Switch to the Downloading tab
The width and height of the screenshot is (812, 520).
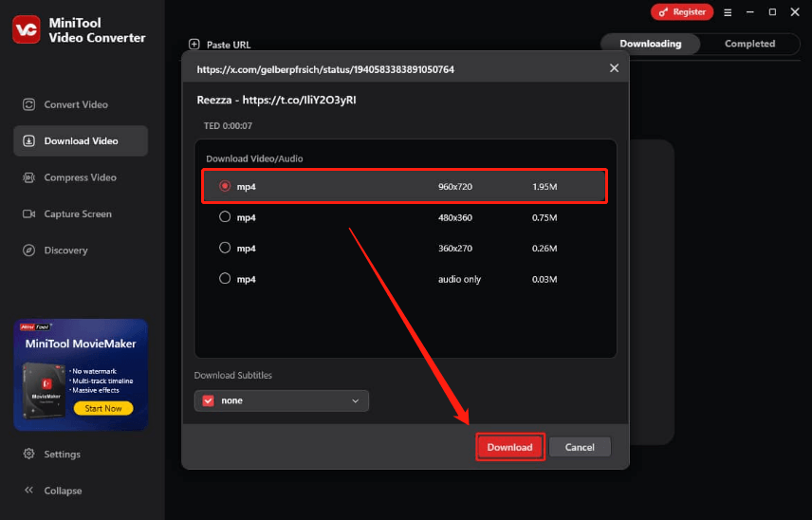[651, 44]
